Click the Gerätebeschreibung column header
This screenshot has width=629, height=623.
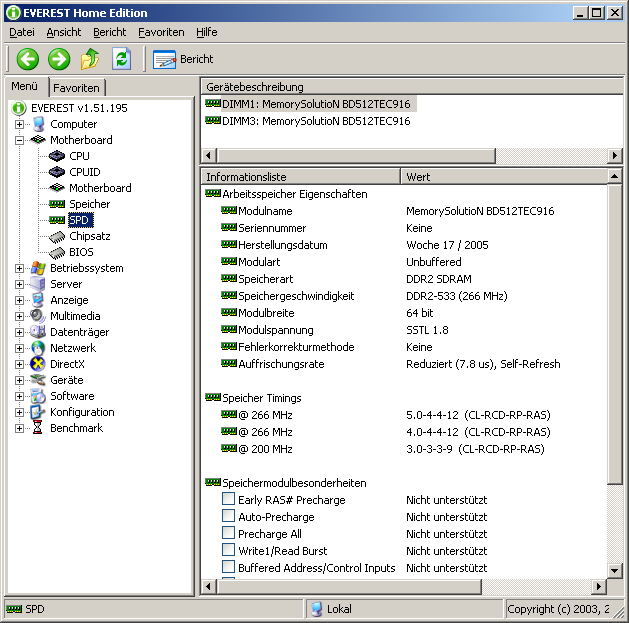pos(412,87)
